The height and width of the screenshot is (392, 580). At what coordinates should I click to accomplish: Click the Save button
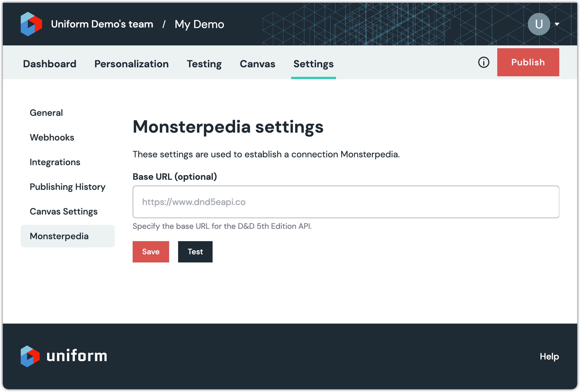coord(151,252)
